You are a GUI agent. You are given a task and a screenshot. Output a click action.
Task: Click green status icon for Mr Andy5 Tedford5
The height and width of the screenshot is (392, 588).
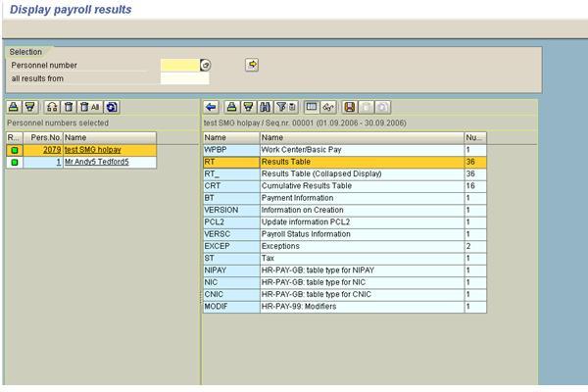pyautogui.click(x=15, y=163)
